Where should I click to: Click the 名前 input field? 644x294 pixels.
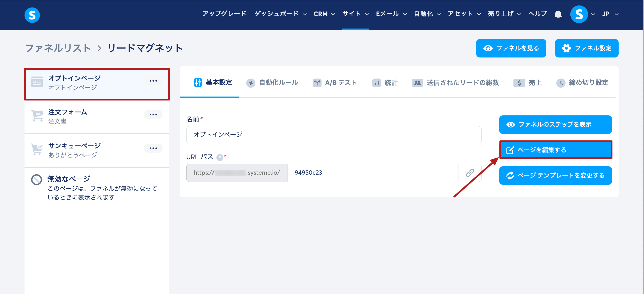click(333, 135)
